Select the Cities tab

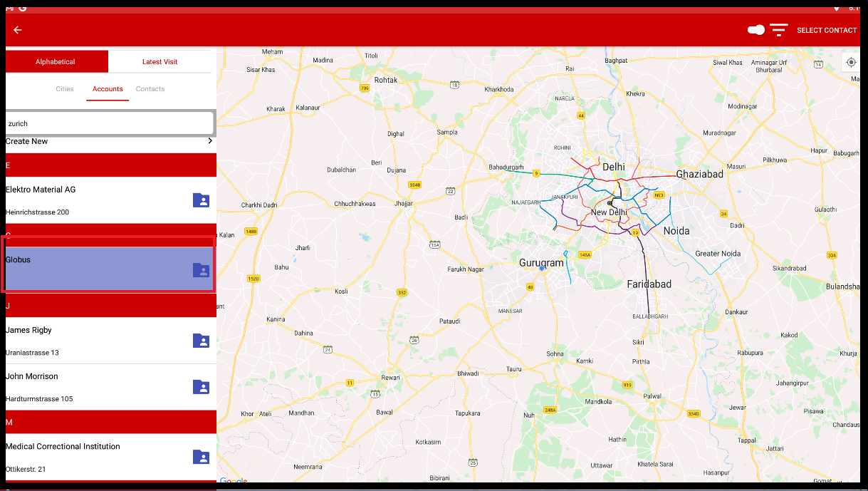click(65, 89)
